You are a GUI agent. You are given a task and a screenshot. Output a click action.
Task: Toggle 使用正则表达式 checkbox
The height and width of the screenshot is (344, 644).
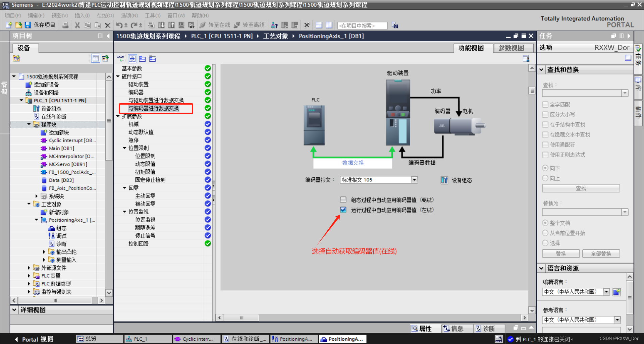coord(545,155)
